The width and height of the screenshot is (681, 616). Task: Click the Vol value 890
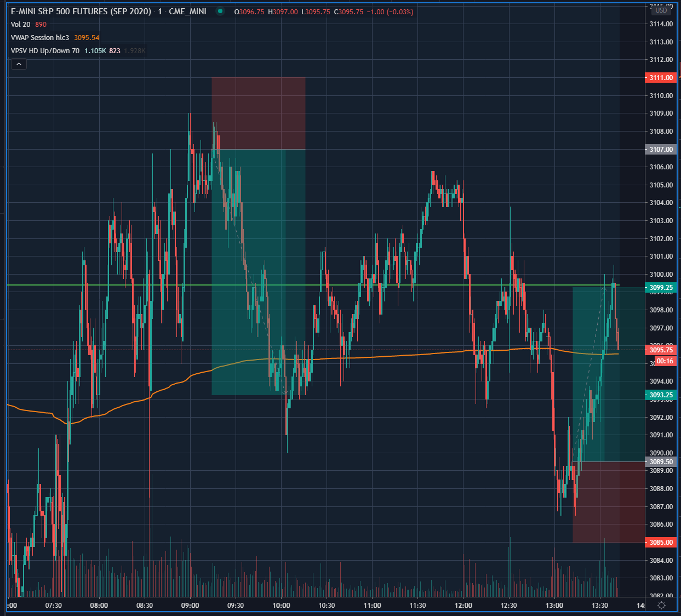pyautogui.click(x=41, y=25)
